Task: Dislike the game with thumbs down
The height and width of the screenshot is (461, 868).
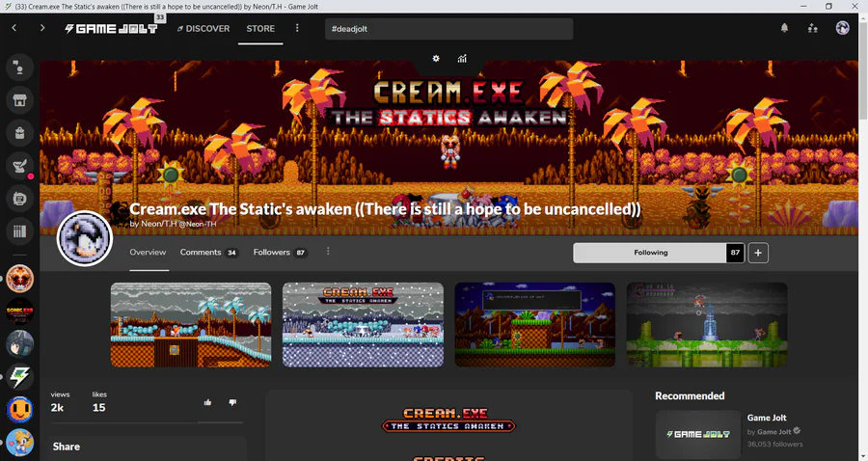Action: click(x=232, y=402)
